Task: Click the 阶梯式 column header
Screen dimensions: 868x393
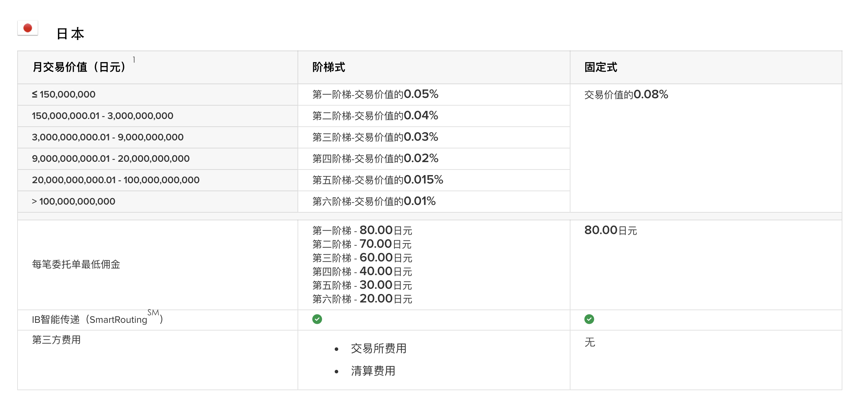Action: coord(329,67)
